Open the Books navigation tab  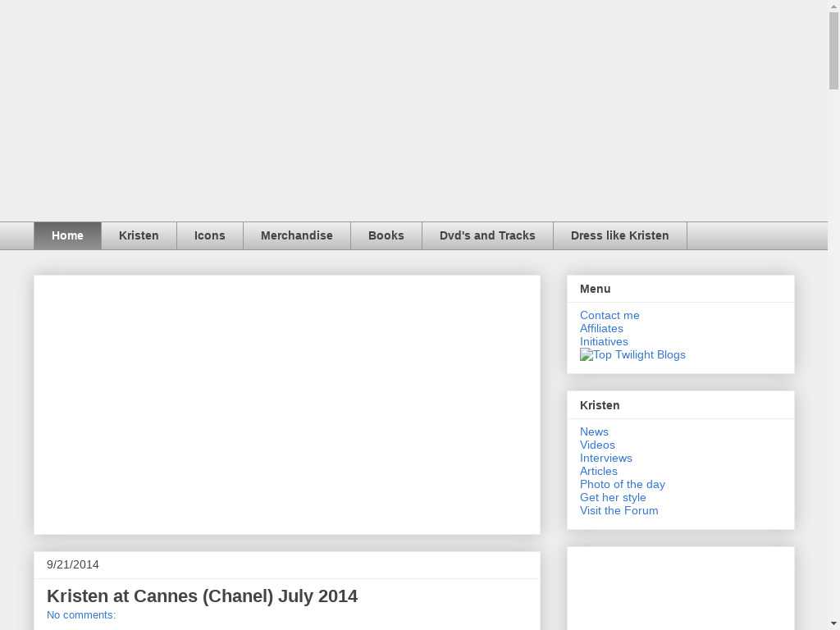386,235
